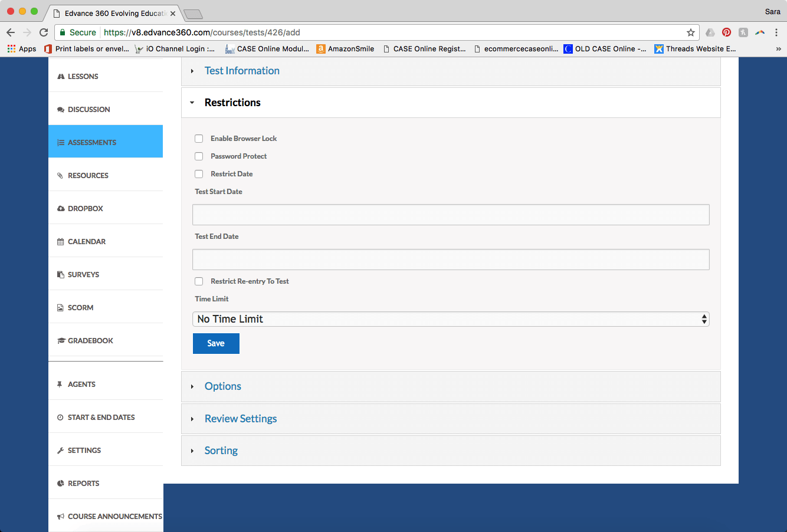Click the Test End Date field
This screenshot has width=787, height=532.
(451, 260)
